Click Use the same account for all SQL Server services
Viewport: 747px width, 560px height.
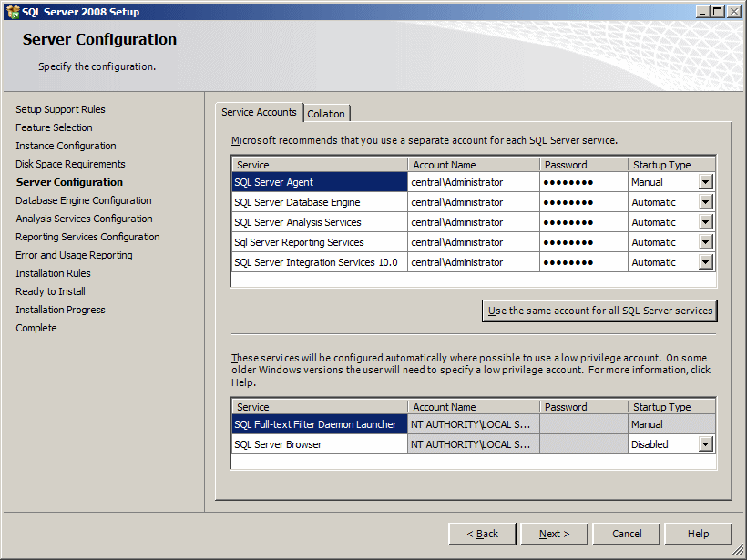click(x=599, y=311)
